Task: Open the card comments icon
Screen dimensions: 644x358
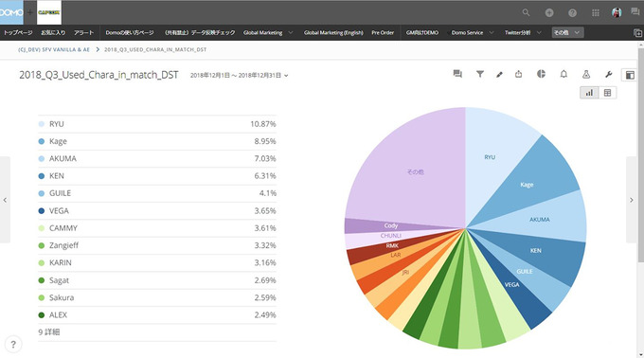Action: coord(457,74)
